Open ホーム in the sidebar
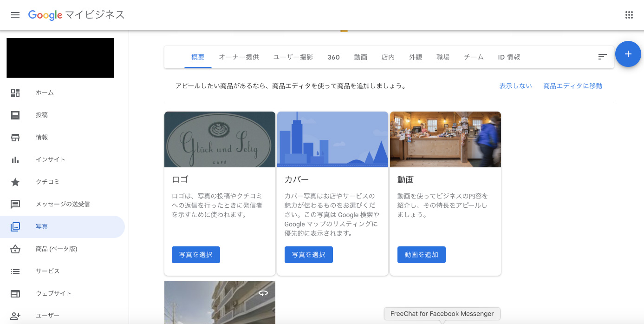 pyautogui.click(x=45, y=92)
